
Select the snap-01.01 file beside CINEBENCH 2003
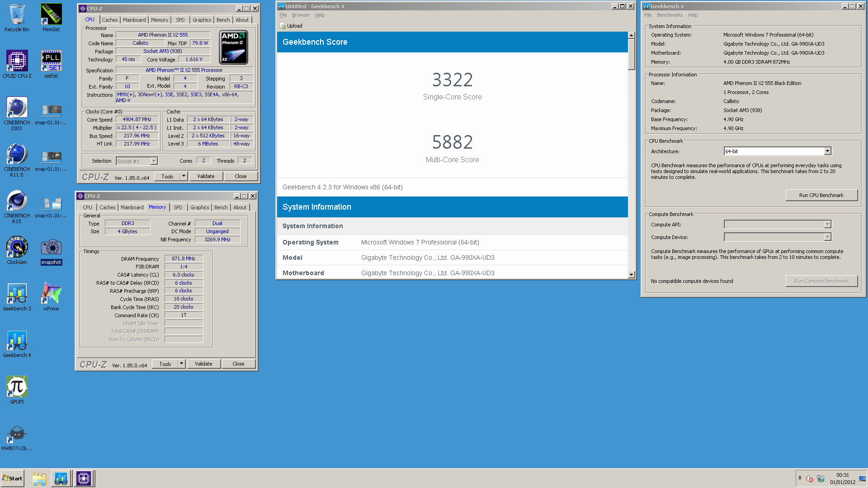[51, 114]
